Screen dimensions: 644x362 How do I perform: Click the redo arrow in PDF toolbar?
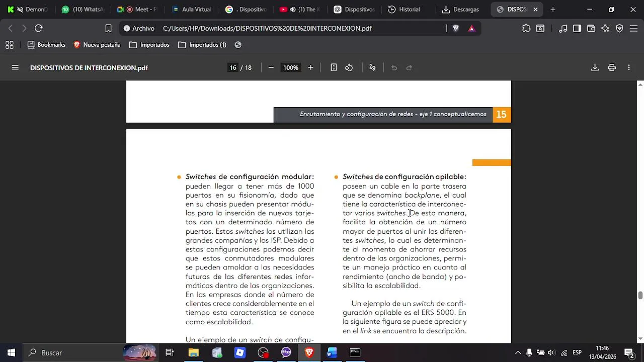point(409,68)
